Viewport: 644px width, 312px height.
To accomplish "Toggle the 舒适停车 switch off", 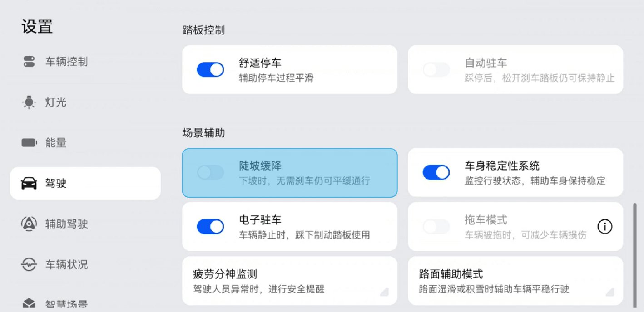I will 210,70.
